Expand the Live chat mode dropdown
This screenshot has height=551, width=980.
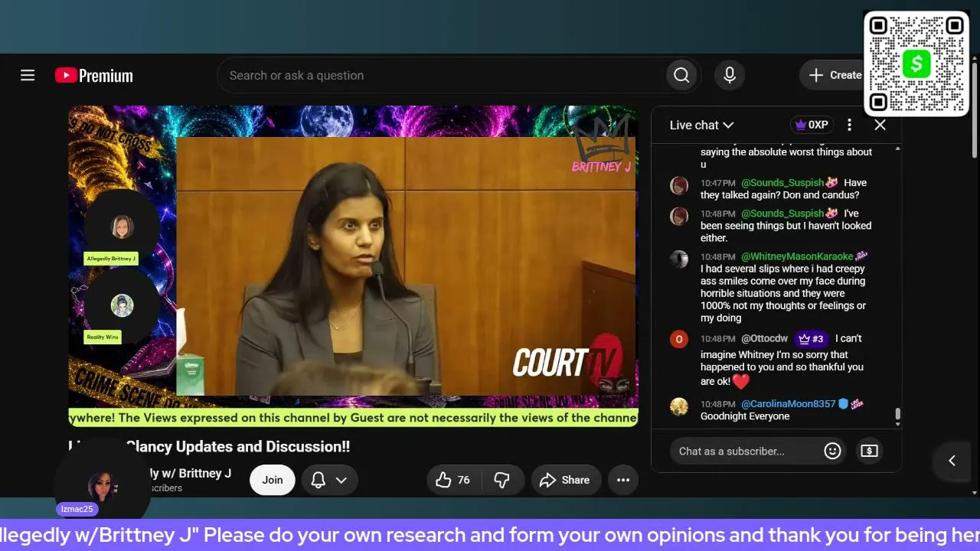coord(701,125)
